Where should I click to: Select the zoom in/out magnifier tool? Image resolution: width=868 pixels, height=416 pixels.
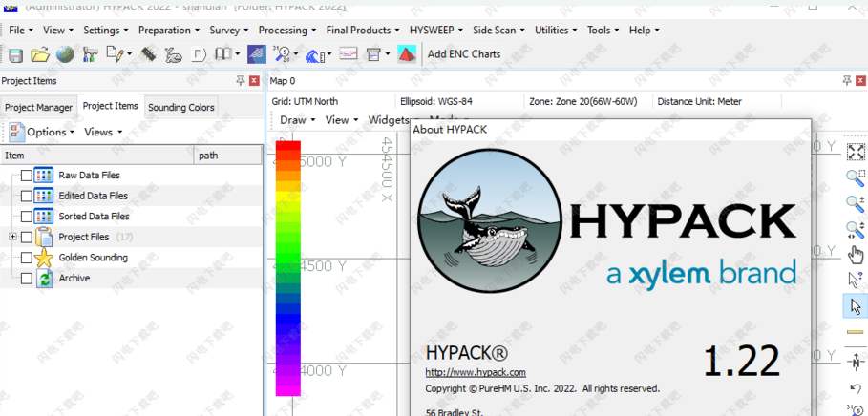point(856,203)
